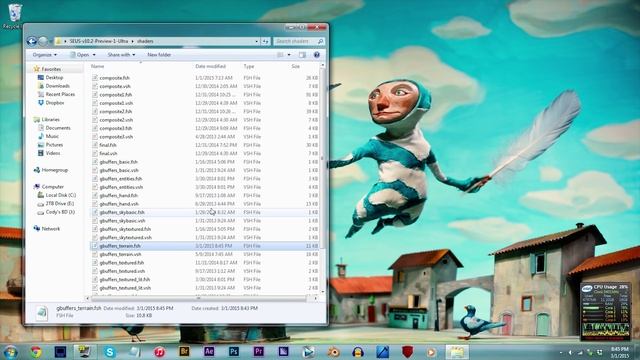This screenshot has width=640, height=360.
Task: Go back with the Explorer Back arrow
Action: click(31, 41)
